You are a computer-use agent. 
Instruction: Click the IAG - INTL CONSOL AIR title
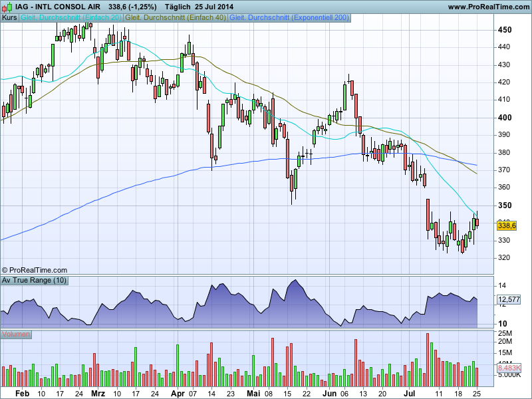[58, 7]
